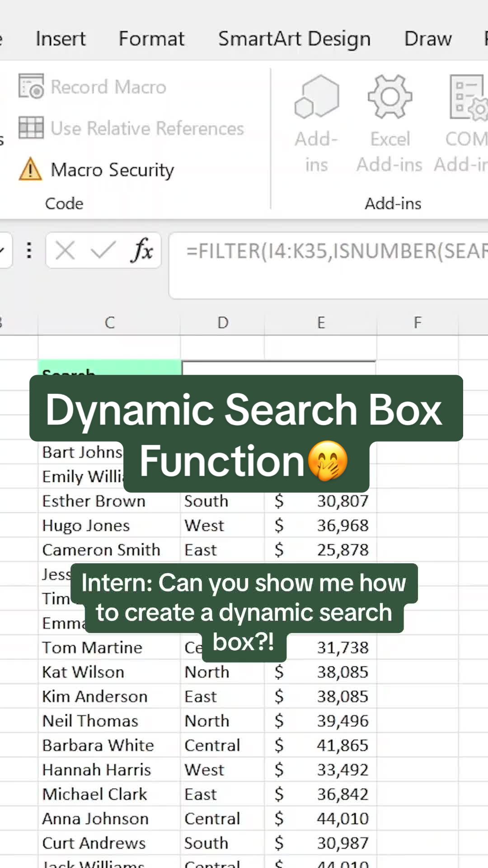488x868 pixels.
Task: Select the Hugo Jones cell
Action: (109, 525)
